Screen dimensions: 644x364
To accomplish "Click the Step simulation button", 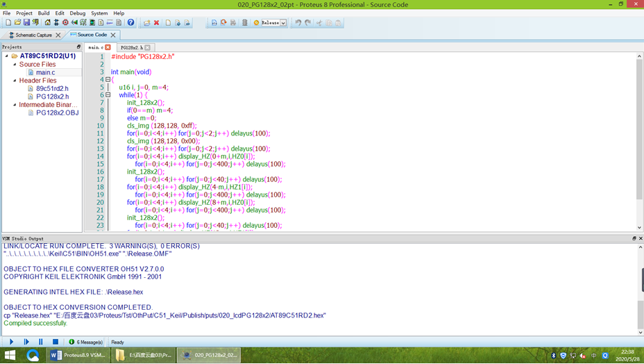I will click(x=26, y=342).
